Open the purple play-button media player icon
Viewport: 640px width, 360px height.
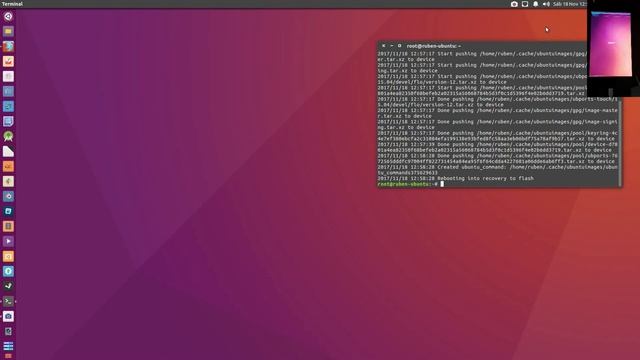click(8, 241)
